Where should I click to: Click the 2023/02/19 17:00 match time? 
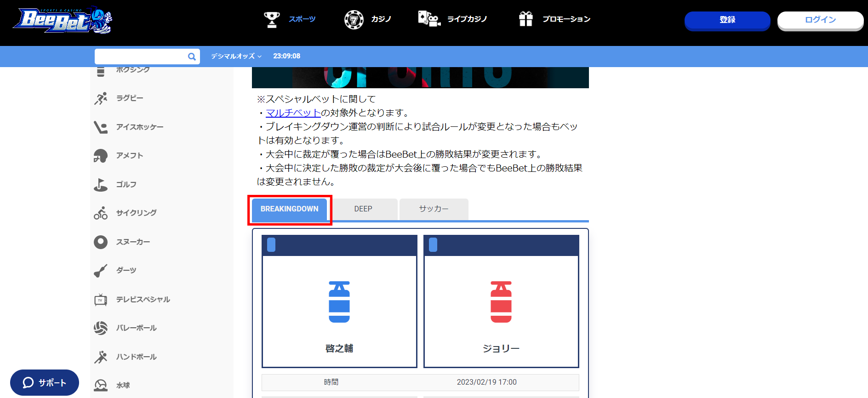[487, 382]
